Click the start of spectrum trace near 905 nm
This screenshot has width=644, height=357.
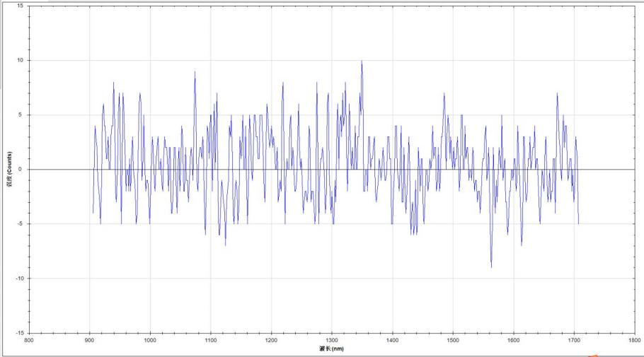click(x=93, y=212)
